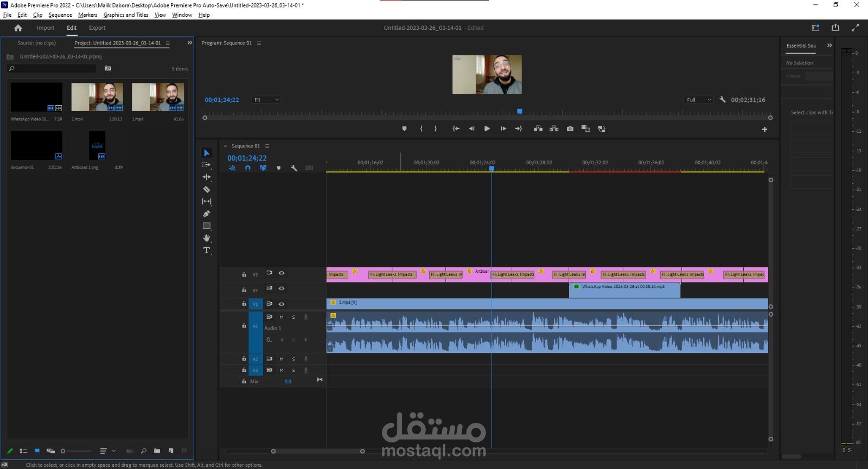Add a marker in the timeline header

click(279, 168)
